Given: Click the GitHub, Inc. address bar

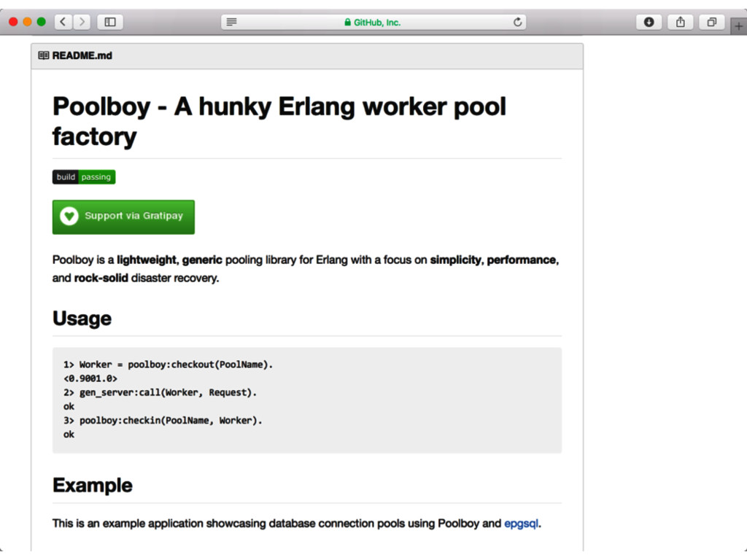Looking at the screenshot, I should pyautogui.click(x=373, y=22).
